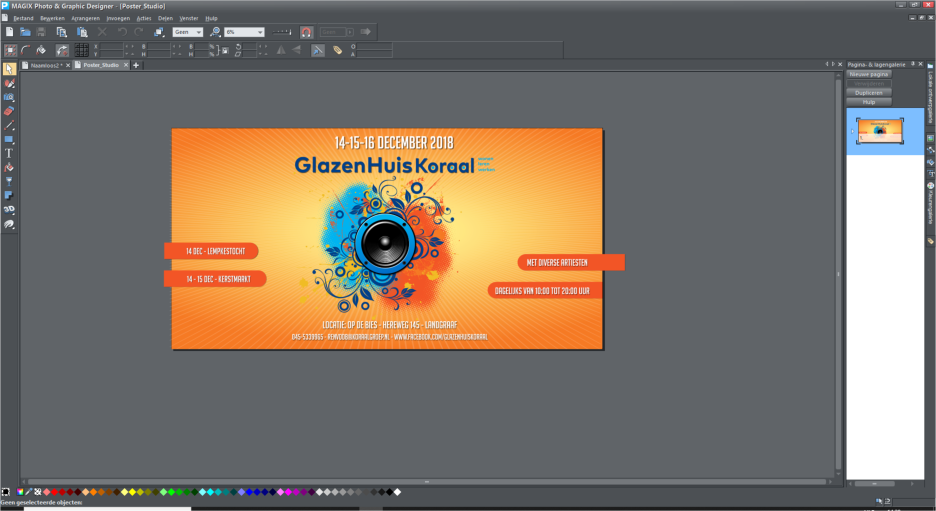This screenshot has width=936, height=511.
Task: Click the Photo camera tool
Action: pos(9,97)
